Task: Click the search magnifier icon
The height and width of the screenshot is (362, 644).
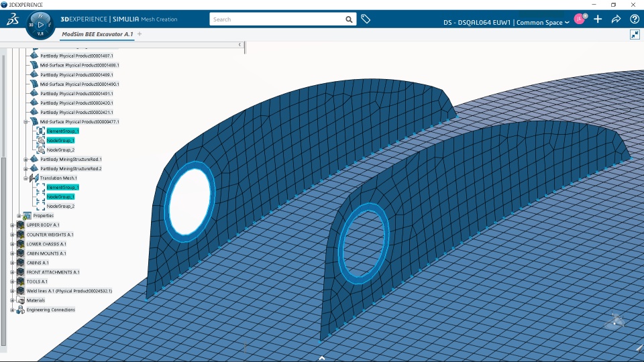Action: click(x=349, y=19)
